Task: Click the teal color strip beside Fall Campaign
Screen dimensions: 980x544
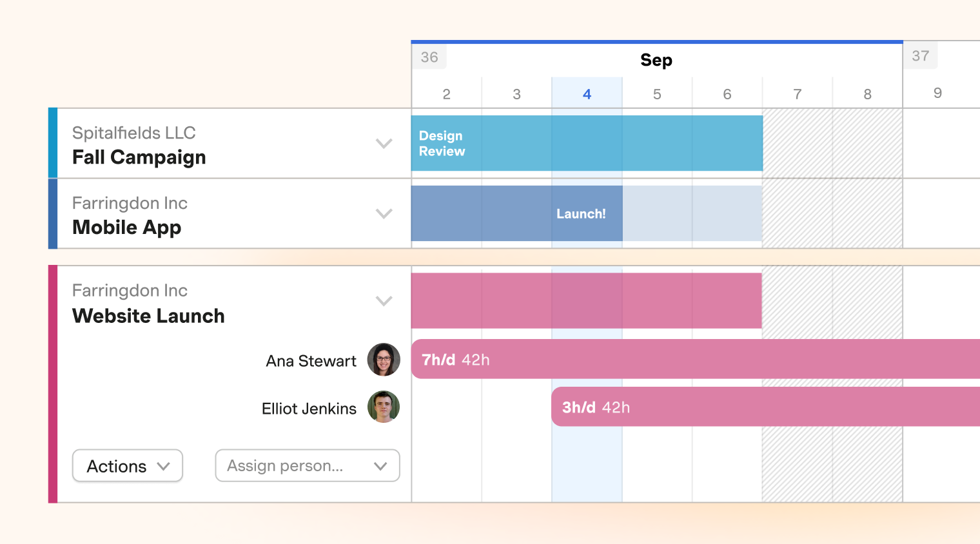Action: pos(52,143)
